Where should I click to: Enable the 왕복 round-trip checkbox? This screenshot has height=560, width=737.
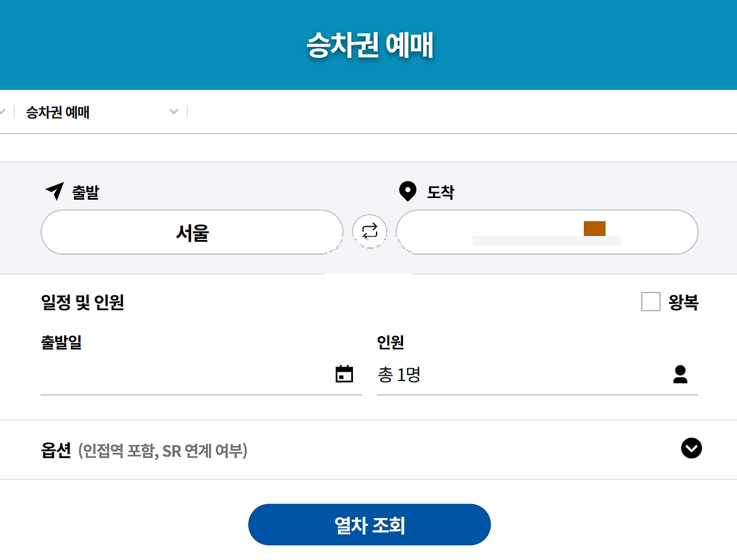point(651,302)
